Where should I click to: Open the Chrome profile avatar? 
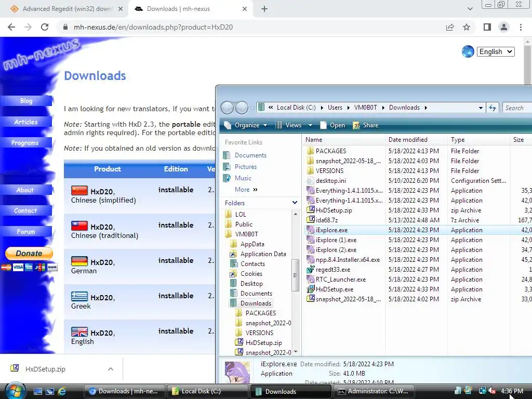[504, 27]
